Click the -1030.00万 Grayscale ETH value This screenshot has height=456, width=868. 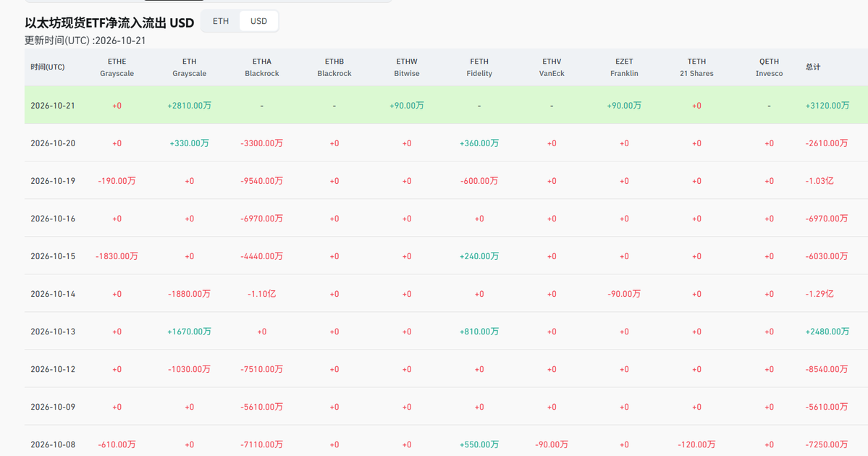(x=190, y=369)
